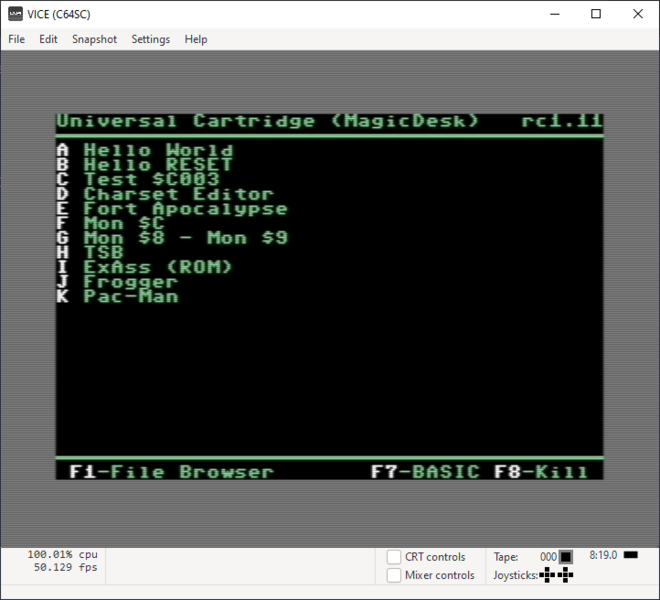Screen dimensions: 660x600
Task: Click the Universal Cartridge (MagicDesk) header
Action: pos(268,121)
